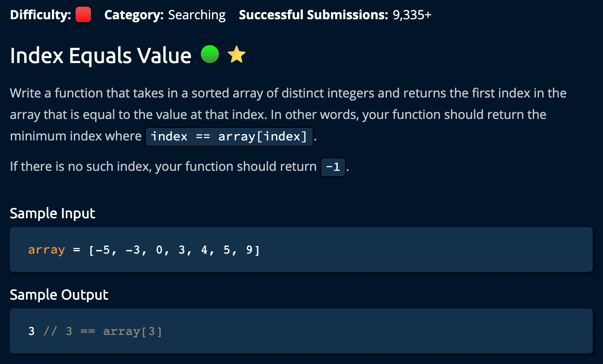Image resolution: width=603 pixels, height=364 pixels.
Task: Click the red difficulty square icon
Action: pos(83,15)
